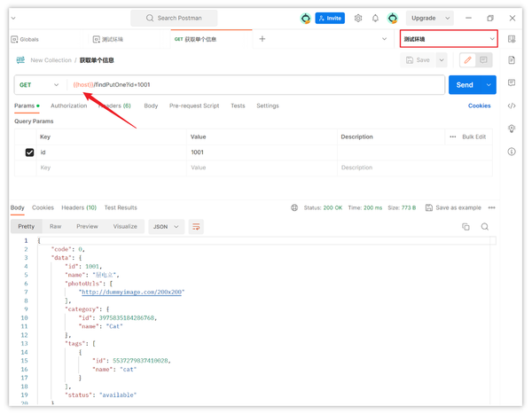This screenshot has width=532, height=414.
Task: Switch to the Authorization tab
Action: point(68,105)
